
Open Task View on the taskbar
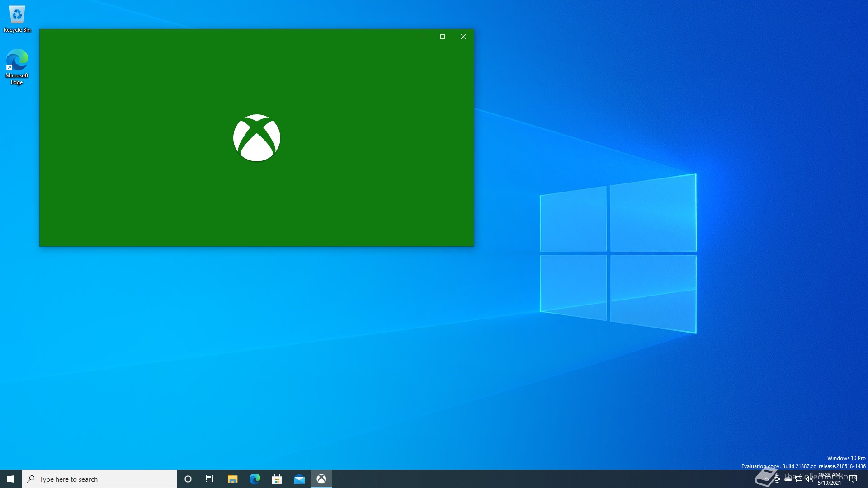click(210, 479)
